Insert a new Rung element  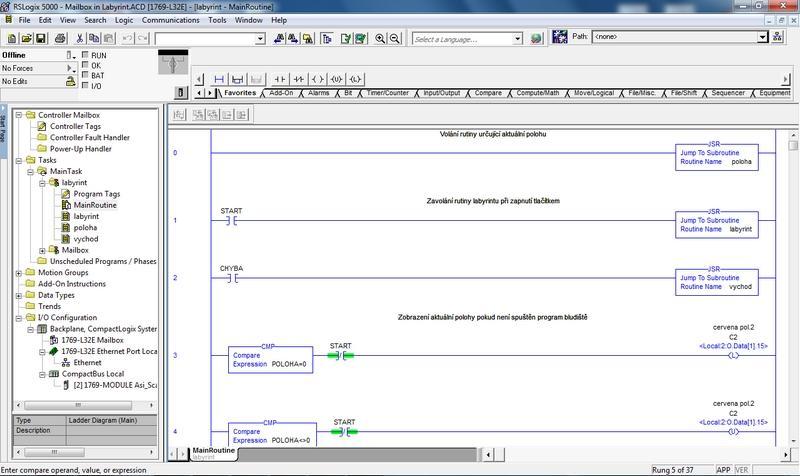point(219,79)
